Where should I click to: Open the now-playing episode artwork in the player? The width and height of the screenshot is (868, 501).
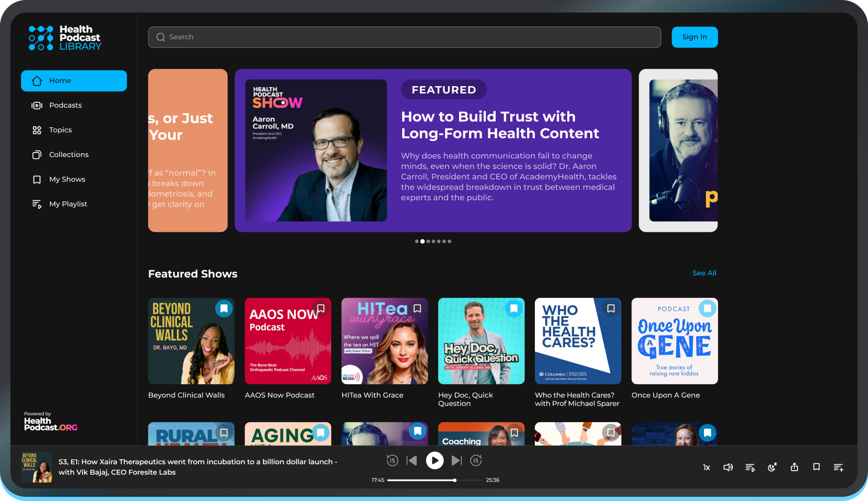point(37,467)
